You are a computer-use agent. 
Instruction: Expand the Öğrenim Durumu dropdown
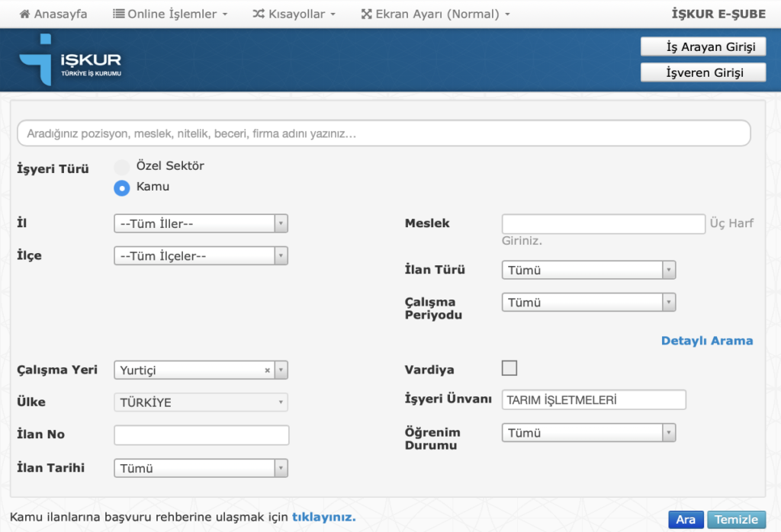[588, 433]
